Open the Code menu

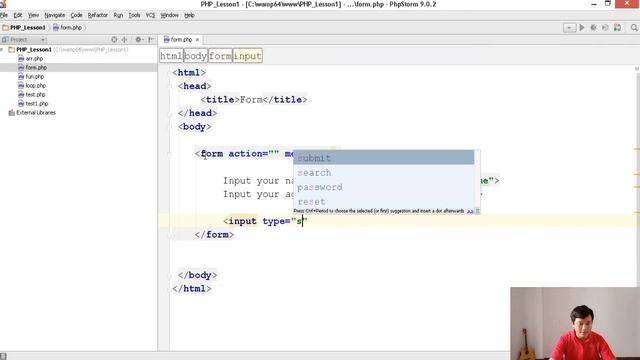[76, 15]
